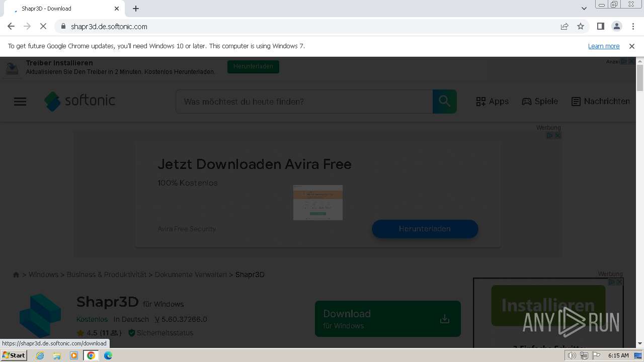Click the volume tray icon
This screenshot has height=362, width=644.
coord(572,355)
